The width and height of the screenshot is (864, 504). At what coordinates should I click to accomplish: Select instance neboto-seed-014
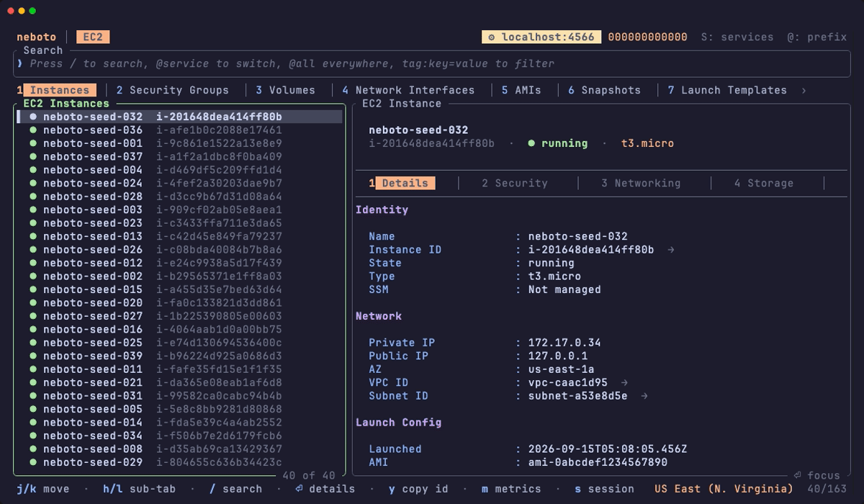(x=179, y=423)
